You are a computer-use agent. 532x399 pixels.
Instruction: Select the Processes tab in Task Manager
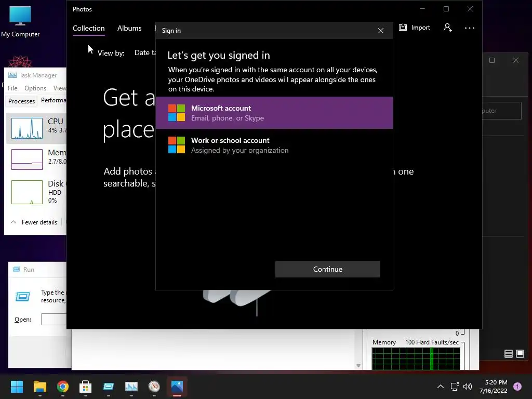pos(21,101)
